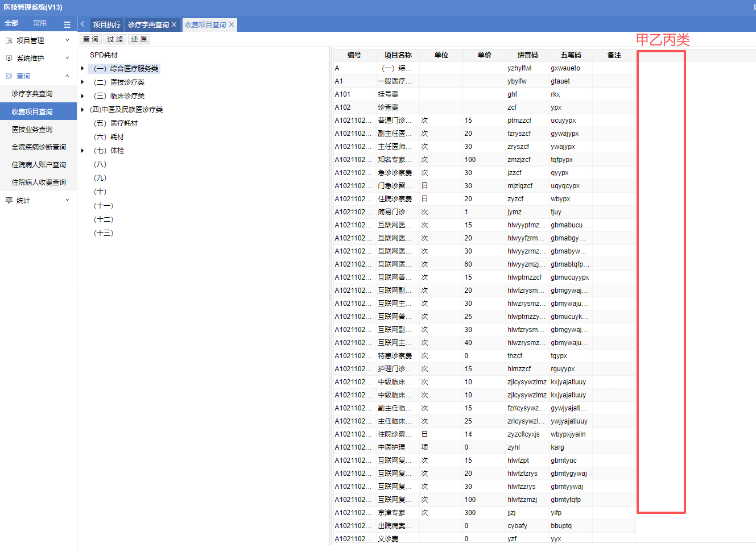This screenshot has height=552, width=756.
Task: Sort by the 编号 column header
Action: point(354,55)
